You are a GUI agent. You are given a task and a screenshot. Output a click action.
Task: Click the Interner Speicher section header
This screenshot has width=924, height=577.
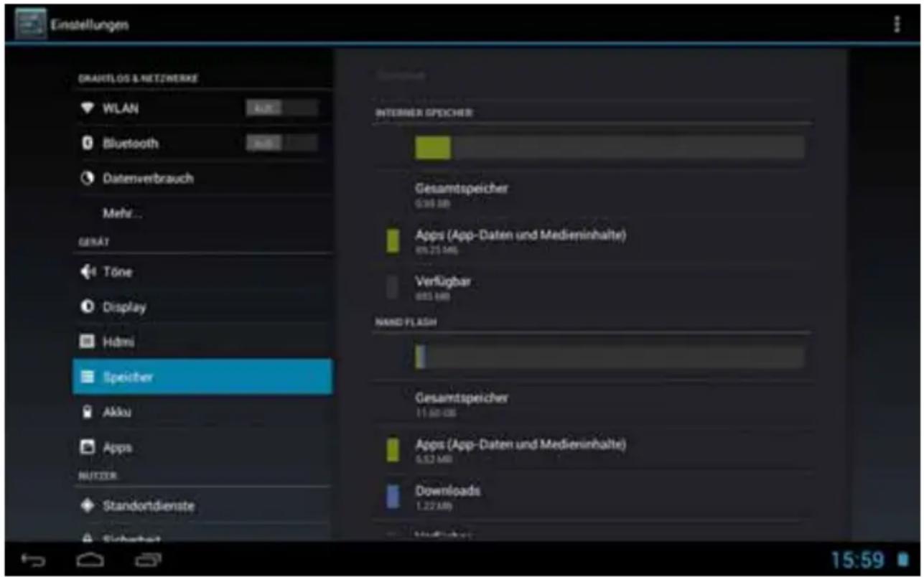point(424,113)
